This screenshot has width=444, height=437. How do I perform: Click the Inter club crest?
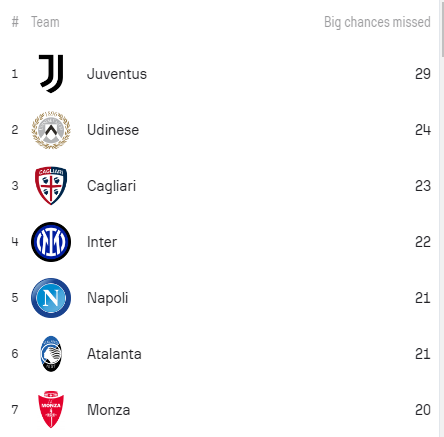pyautogui.click(x=51, y=242)
